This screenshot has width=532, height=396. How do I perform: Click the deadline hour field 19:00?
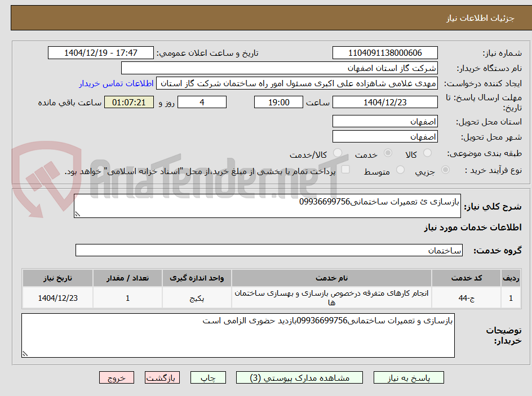coord(278,102)
